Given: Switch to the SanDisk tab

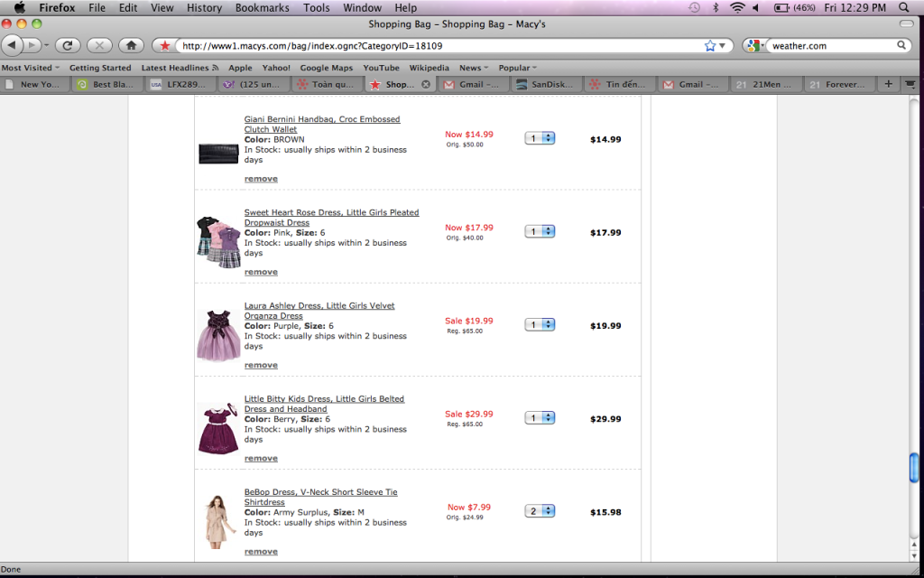Looking at the screenshot, I should (547, 84).
